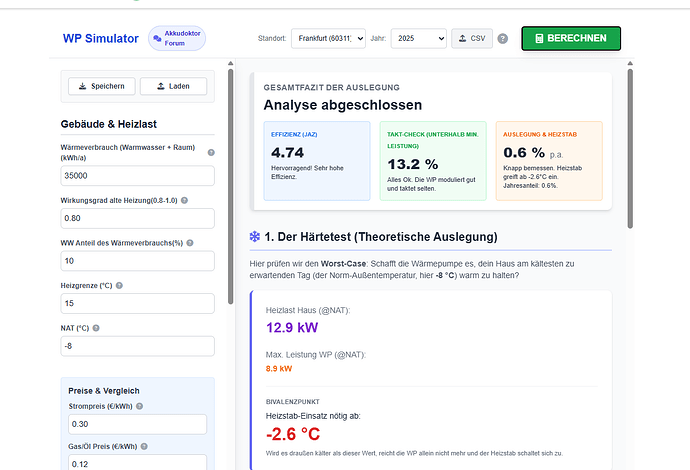Click the results panel scrollbar thumb
Viewport: 690px width, 470px height.
[630, 149]
